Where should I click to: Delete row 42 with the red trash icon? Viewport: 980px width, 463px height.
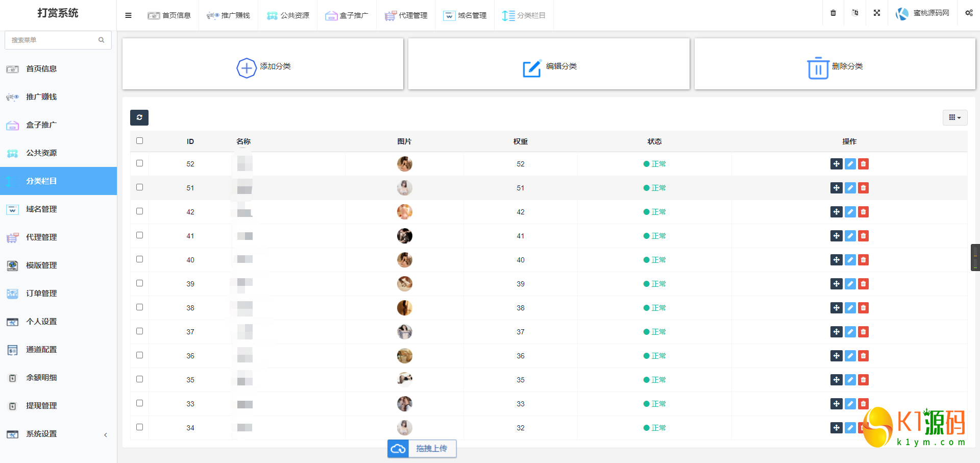863,212
